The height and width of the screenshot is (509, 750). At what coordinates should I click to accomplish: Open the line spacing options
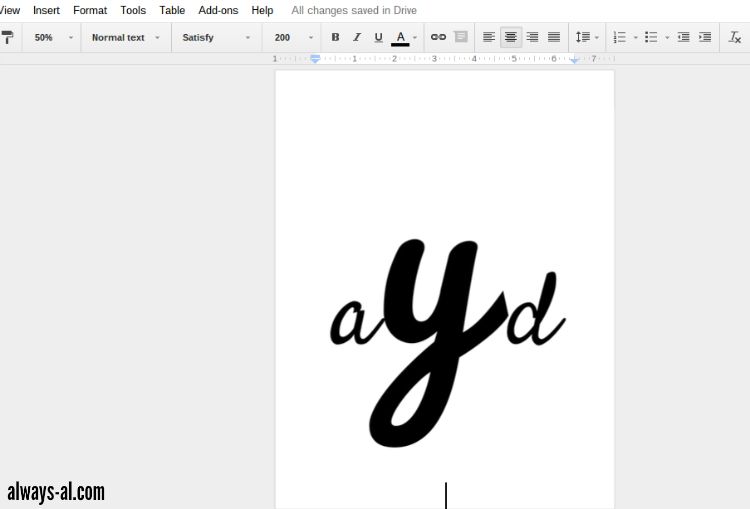pyautogui.click(x=583, y=37)
